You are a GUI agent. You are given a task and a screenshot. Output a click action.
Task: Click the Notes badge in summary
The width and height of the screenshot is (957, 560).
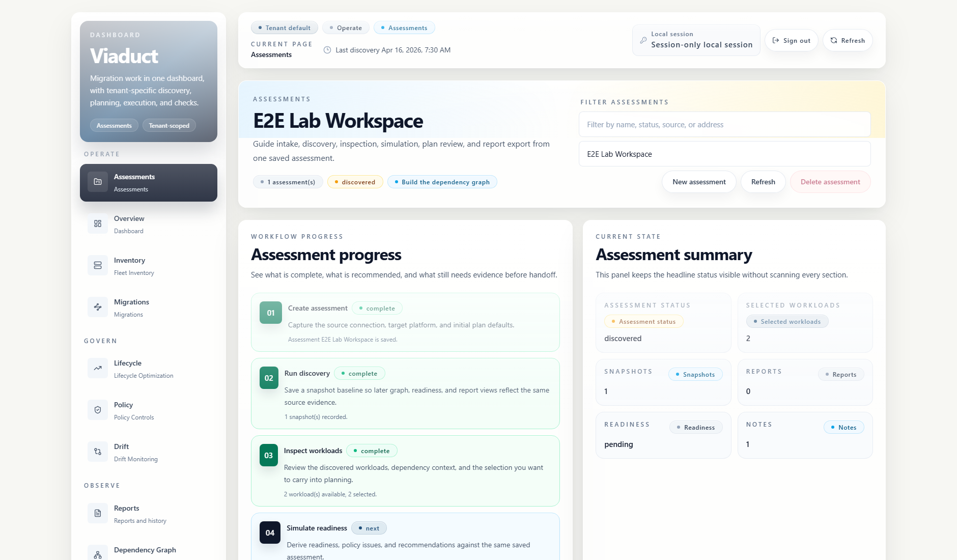[843, 427]
